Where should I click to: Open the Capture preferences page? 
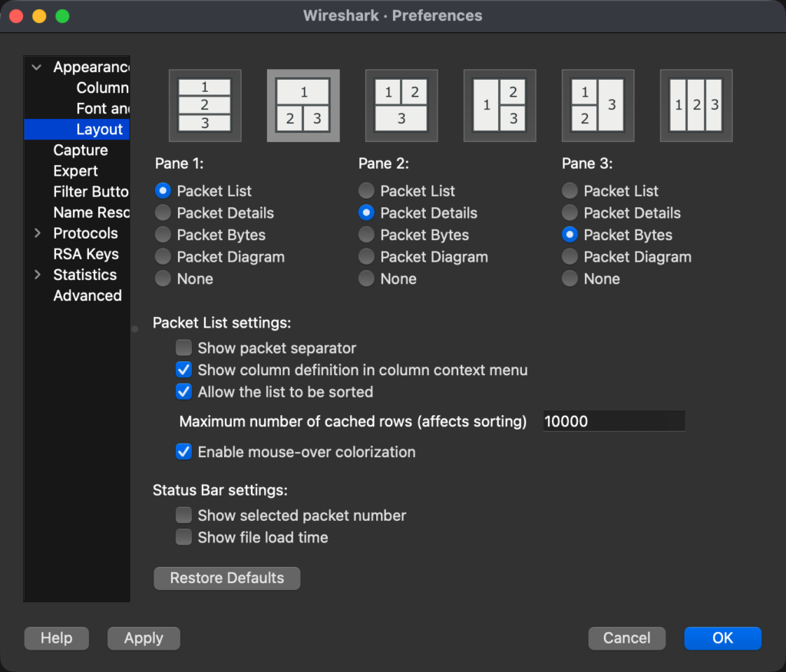click(81, 150)
